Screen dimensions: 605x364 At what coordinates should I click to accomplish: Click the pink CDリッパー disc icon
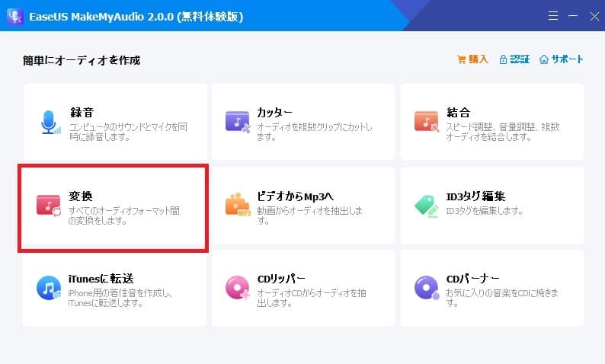(238, 288)
